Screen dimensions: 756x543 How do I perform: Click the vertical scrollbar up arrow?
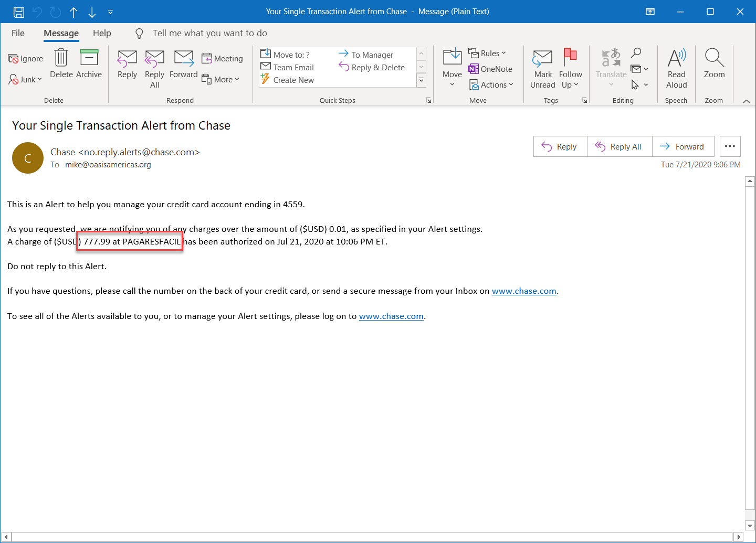coord(750,181)
